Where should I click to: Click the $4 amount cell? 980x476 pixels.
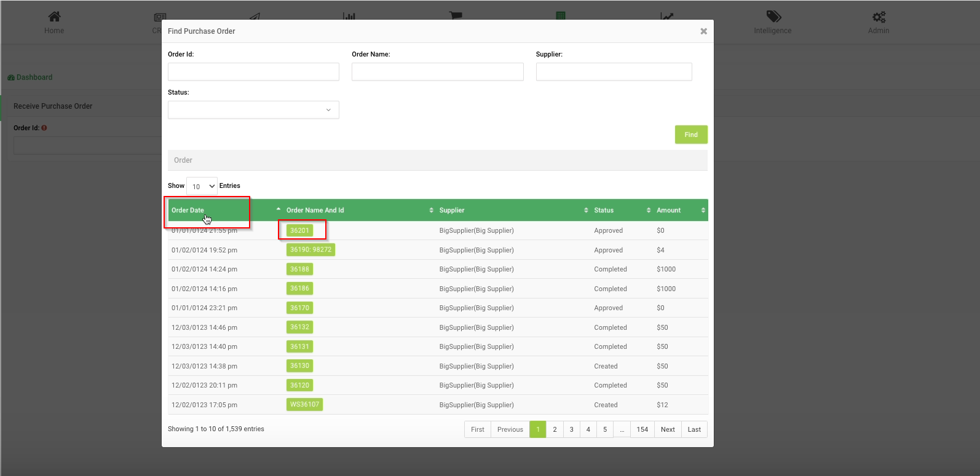tap(660, 250)
